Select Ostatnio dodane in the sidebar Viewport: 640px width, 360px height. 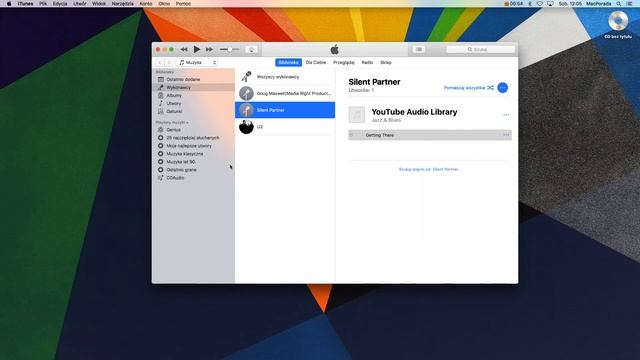point(193,80)
